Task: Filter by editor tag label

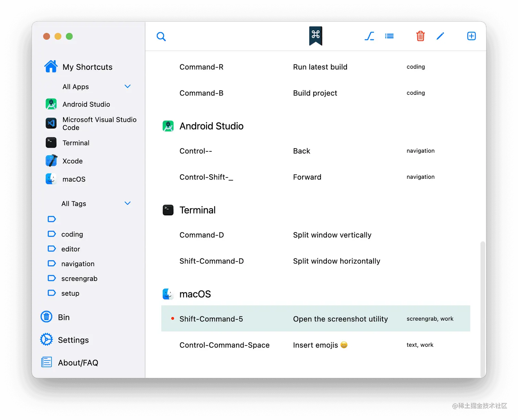Action: [71, 249]
